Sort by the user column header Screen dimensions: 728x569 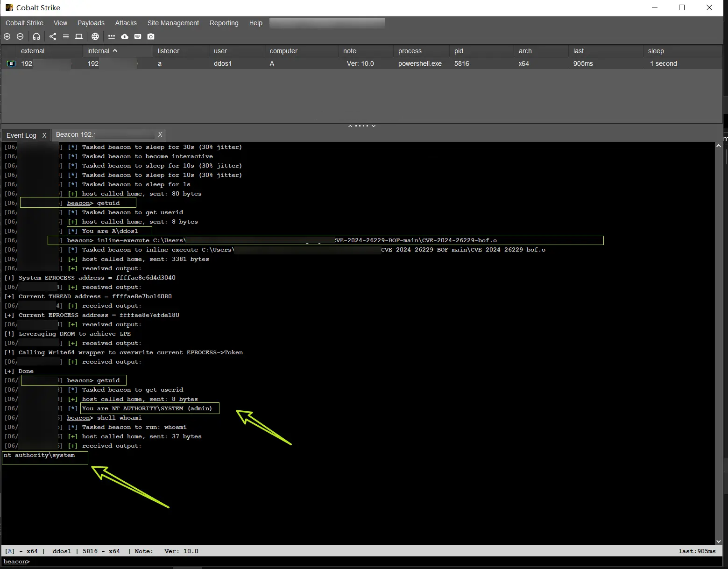point(237,51)
